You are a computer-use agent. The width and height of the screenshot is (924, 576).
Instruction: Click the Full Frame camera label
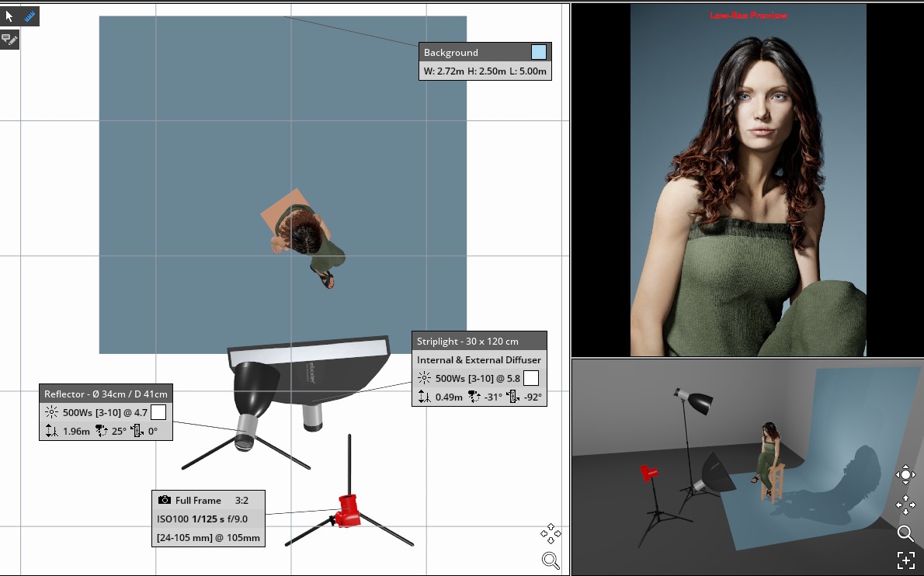click(198, 500)
